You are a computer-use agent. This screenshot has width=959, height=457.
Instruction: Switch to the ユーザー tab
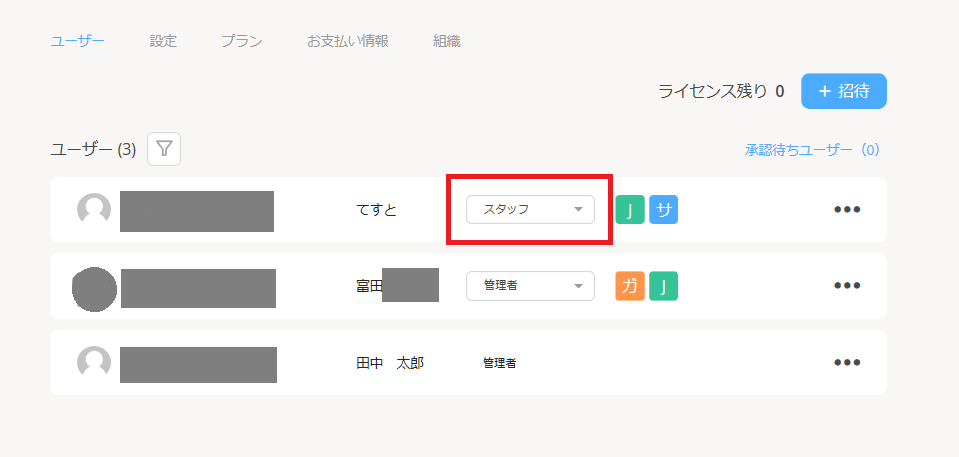(x=77, y=41)
